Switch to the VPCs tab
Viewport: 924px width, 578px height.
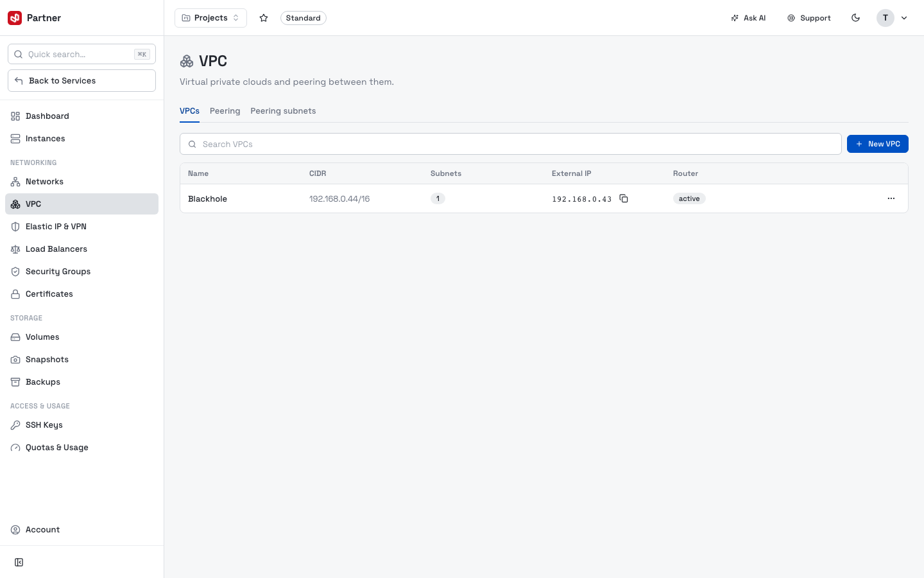tap(189, 111)
